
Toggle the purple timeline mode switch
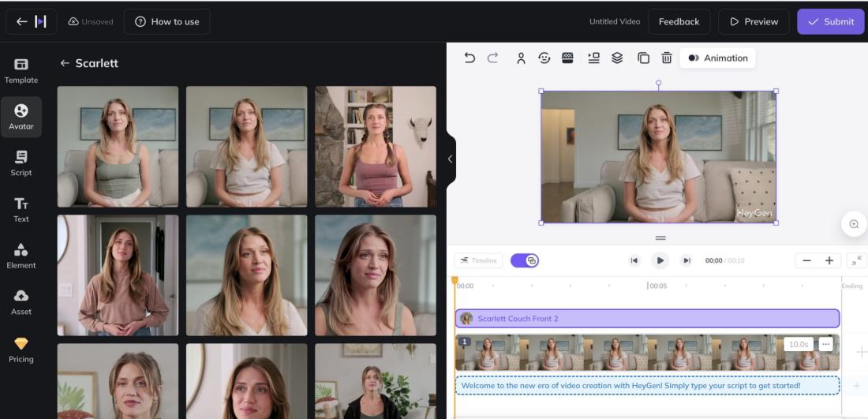click(x=524, y=260)
